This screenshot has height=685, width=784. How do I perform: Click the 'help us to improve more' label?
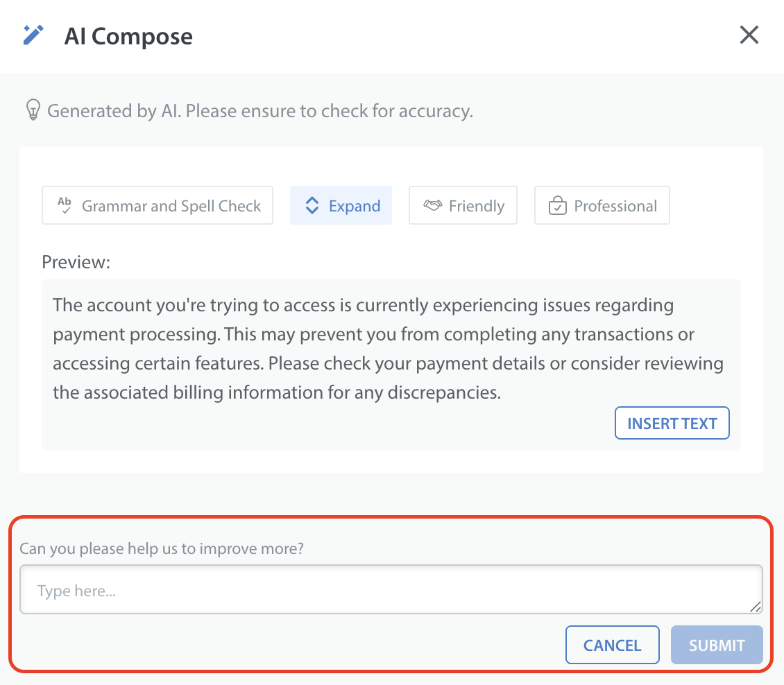162,549
